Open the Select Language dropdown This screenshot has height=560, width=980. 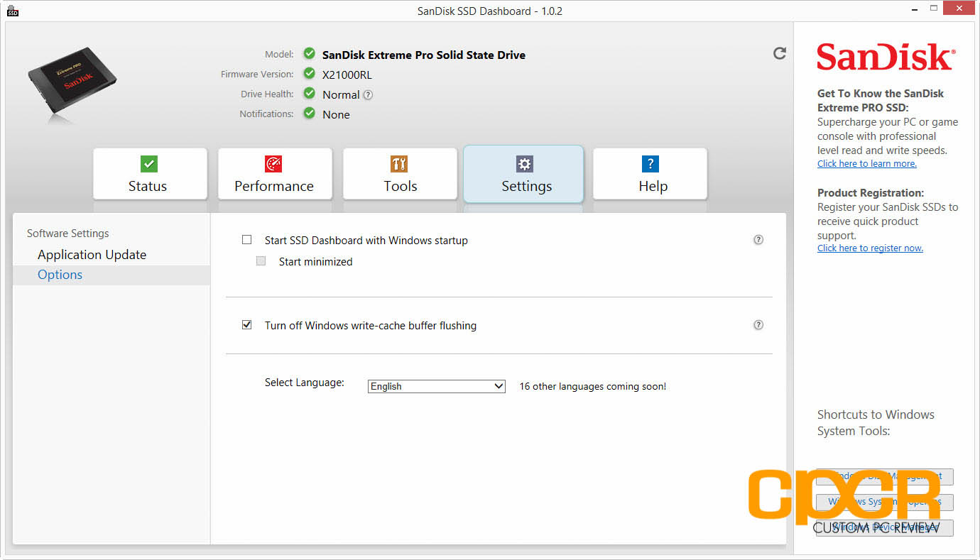pyautogui.click(x=437, y=386)
